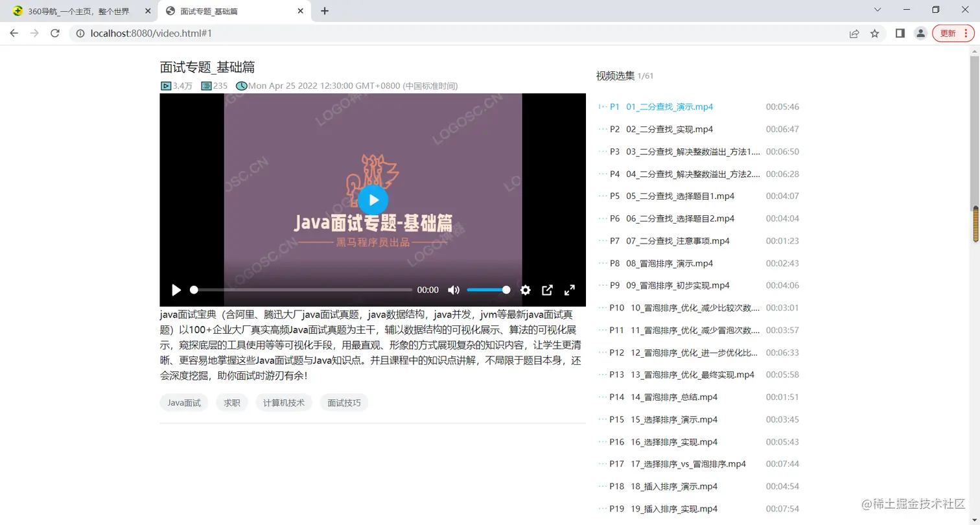Click the 00:00 video time display
980x525 pixels.
pyautogui.click(x=428, y=290)
